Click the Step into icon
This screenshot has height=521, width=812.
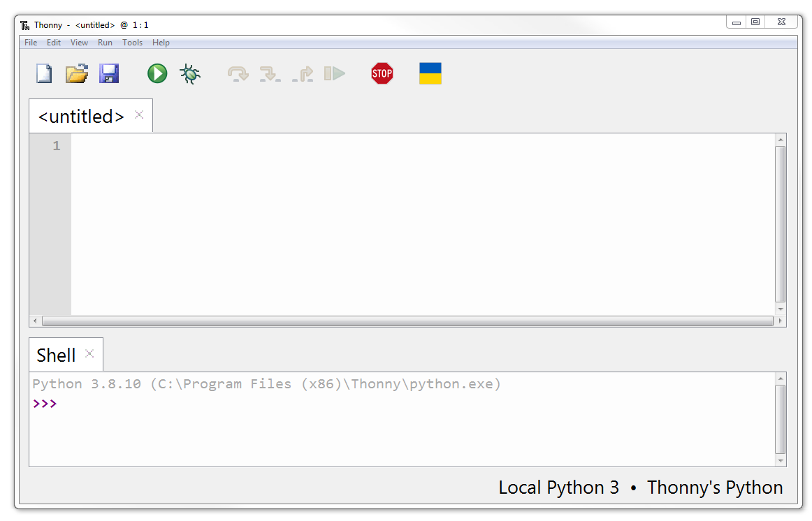click(270, 73)
